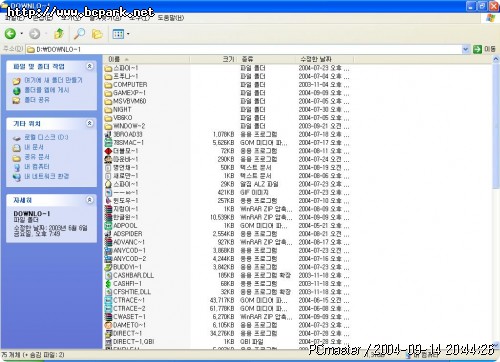Click the 2003-09-21 date cell
500x362 pixels.
pyautogui.click(x=324, y=126)
